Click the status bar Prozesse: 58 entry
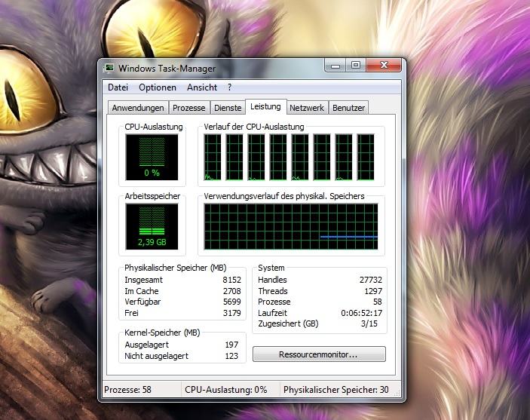 (127, 390)
